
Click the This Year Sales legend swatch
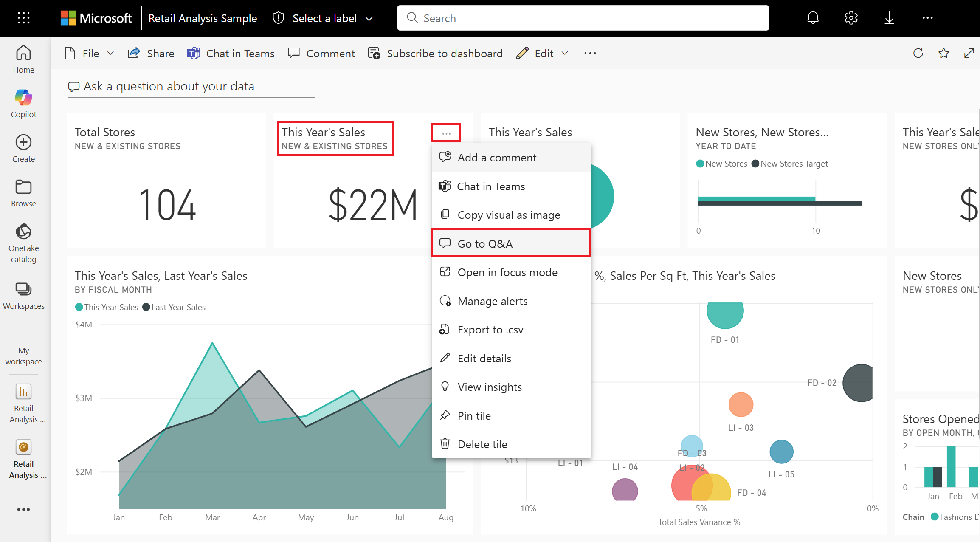click(79, 307)
